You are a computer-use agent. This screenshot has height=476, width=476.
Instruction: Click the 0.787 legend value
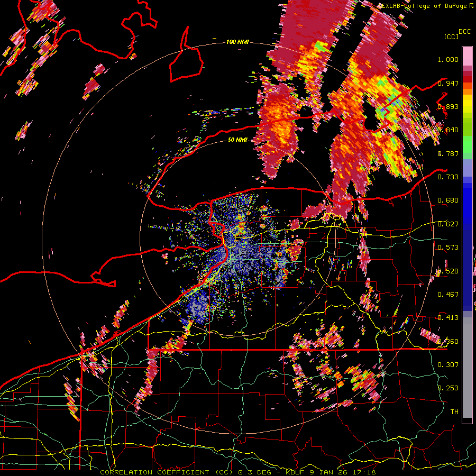(x=448, y=153)
